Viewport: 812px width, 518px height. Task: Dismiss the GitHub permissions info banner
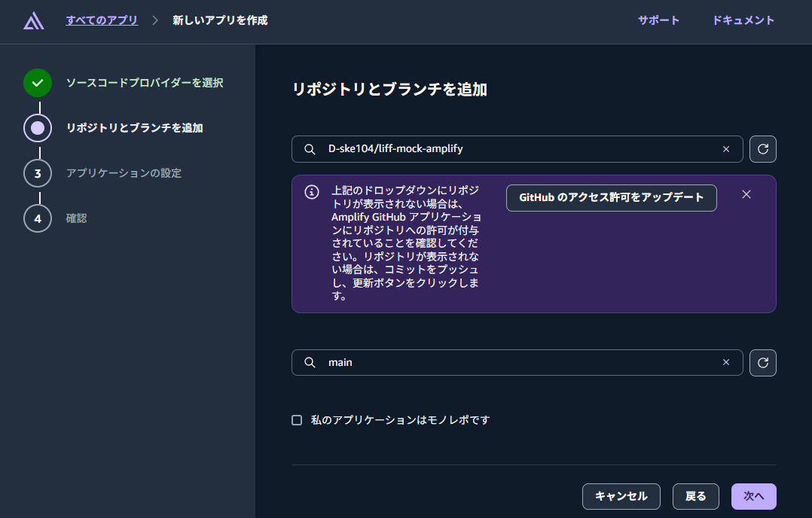pyautogui.click(x=746, y=194)
